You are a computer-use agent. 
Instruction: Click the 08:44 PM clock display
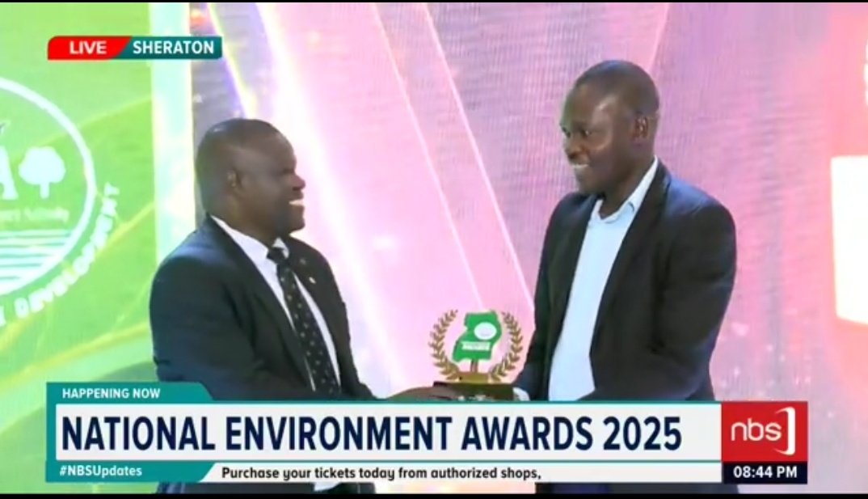pos(765,472)
